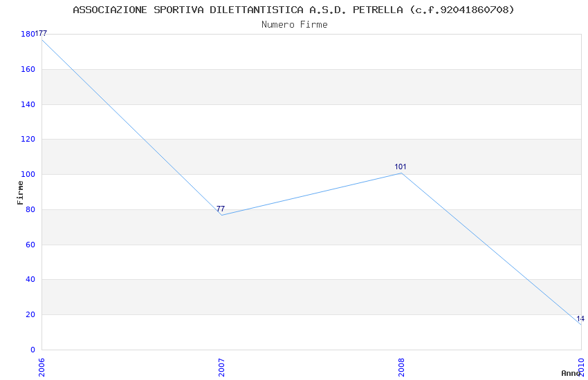Image resolution: width=588 pixels, height=380 pixels.
Task: Click the 'Anno' x-axis label
Action: coord(571,373)
